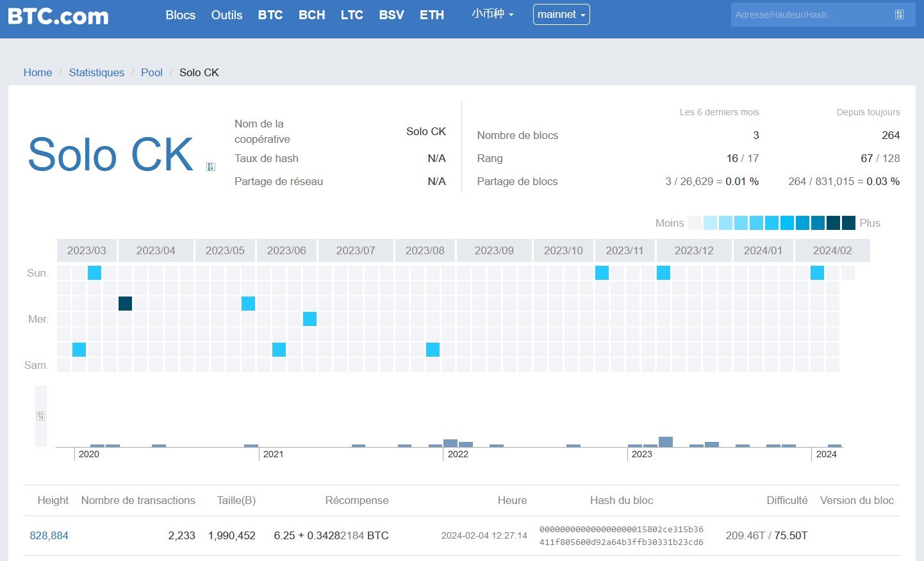Screen dimensions: 924x561
Task: Click the blue cell under 2023/05
Action: point(248,304)
